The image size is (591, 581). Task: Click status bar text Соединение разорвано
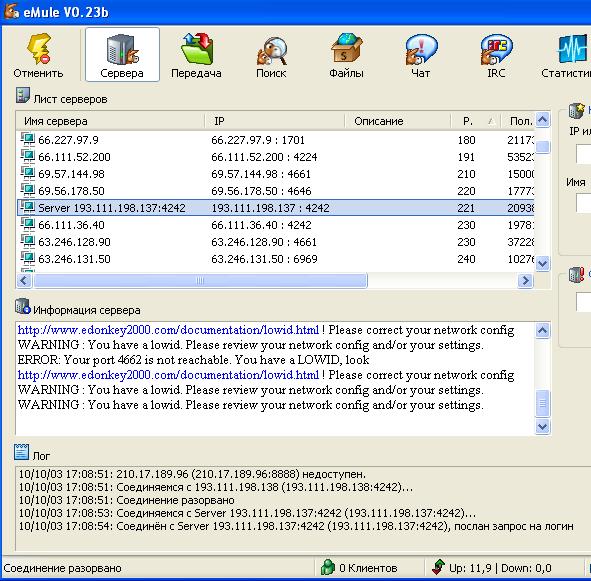[62, 568]
